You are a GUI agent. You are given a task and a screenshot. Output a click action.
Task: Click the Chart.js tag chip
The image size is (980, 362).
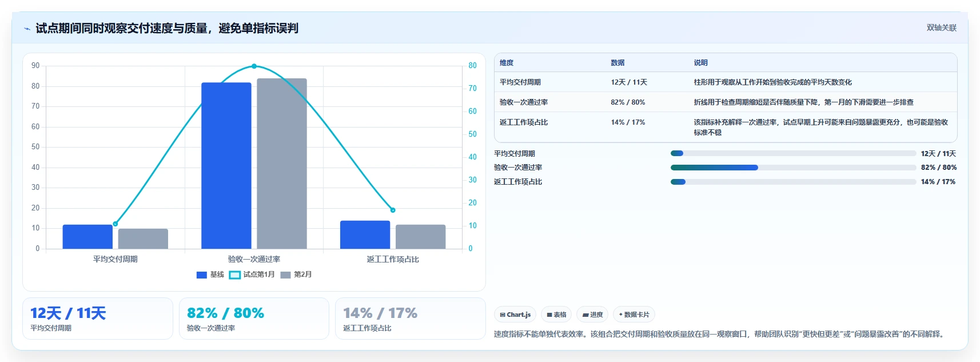515,315
